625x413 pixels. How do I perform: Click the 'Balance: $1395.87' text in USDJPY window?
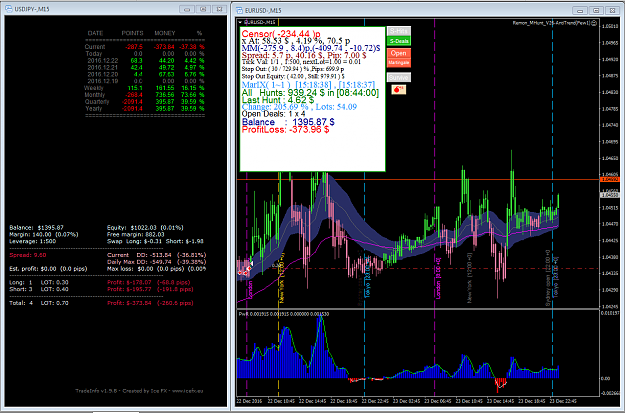[36, 228]
